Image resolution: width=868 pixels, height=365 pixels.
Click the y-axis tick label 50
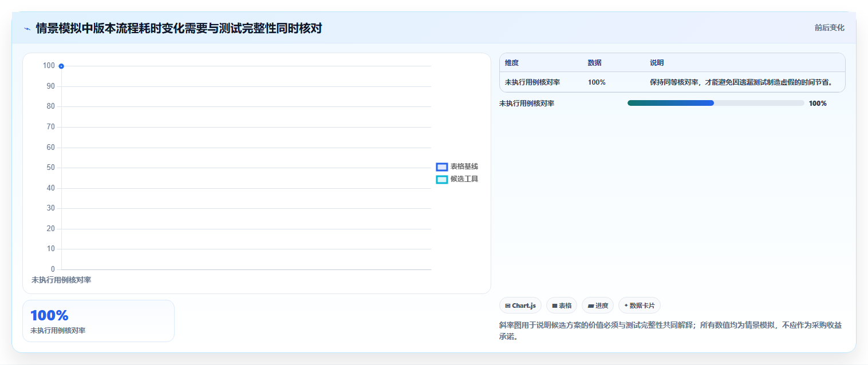tap(51, 168)
